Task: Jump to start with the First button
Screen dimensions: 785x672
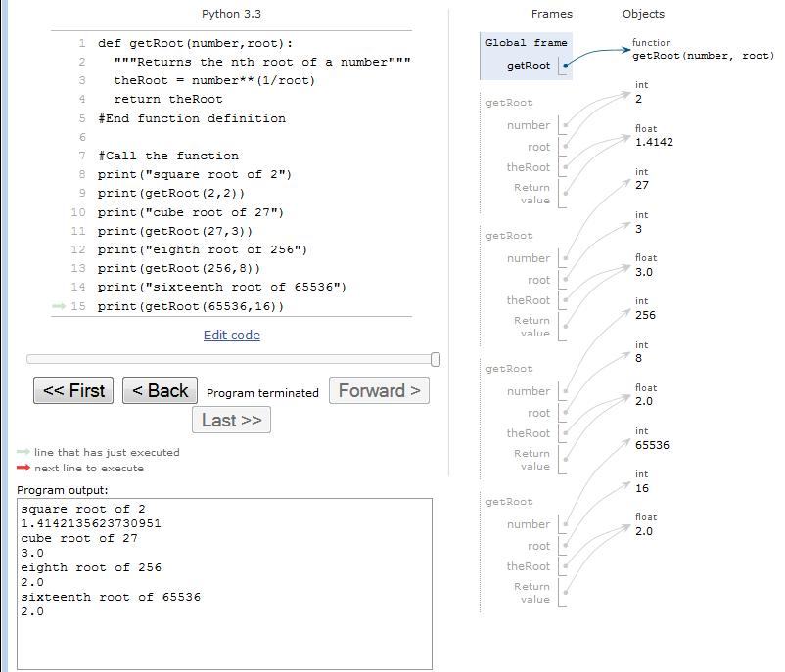Action: [x=73, y=390]
